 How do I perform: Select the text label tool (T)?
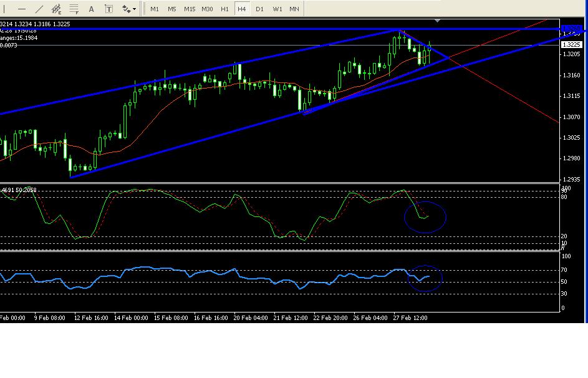109,9
